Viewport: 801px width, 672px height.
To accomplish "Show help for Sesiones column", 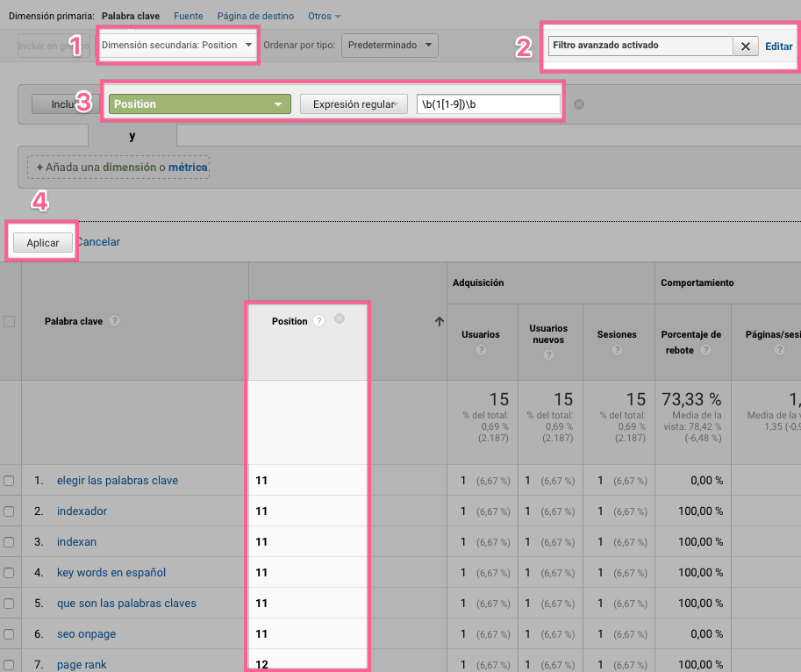I will point(617,350).
